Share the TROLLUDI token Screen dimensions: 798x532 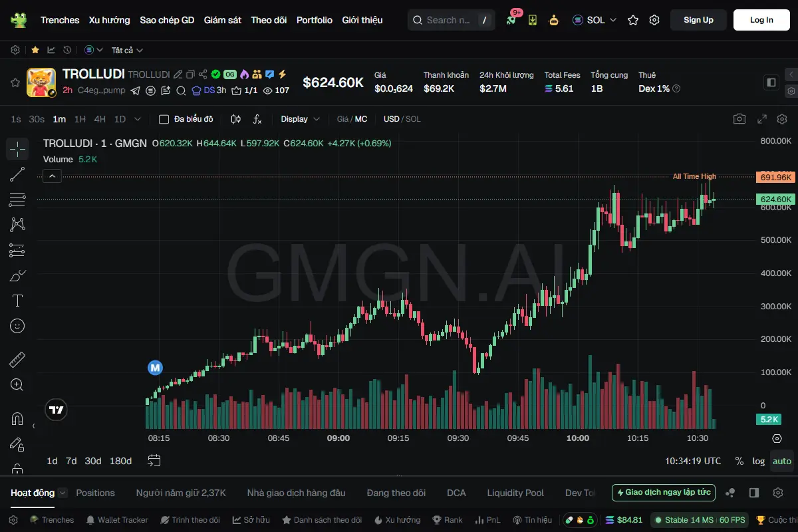click(x=203, y=74)
